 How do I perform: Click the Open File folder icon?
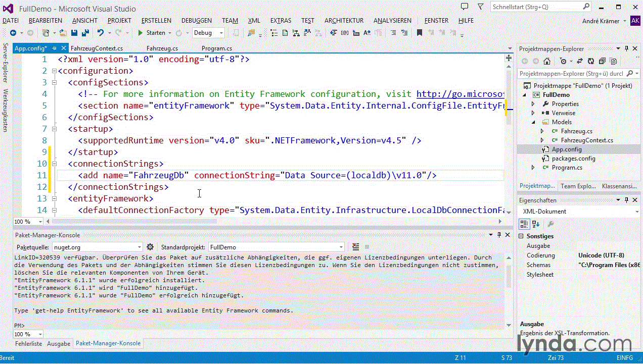click(63, 33)
